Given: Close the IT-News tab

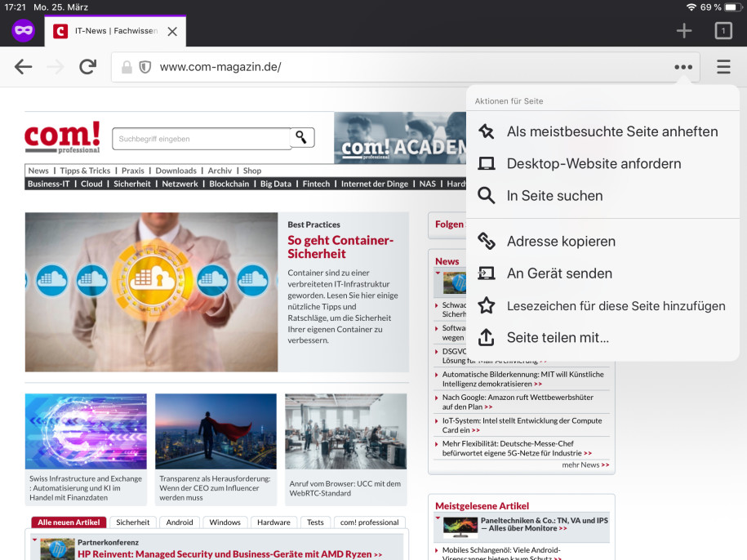Looking at the screenshot, I should tap(172, 31).
